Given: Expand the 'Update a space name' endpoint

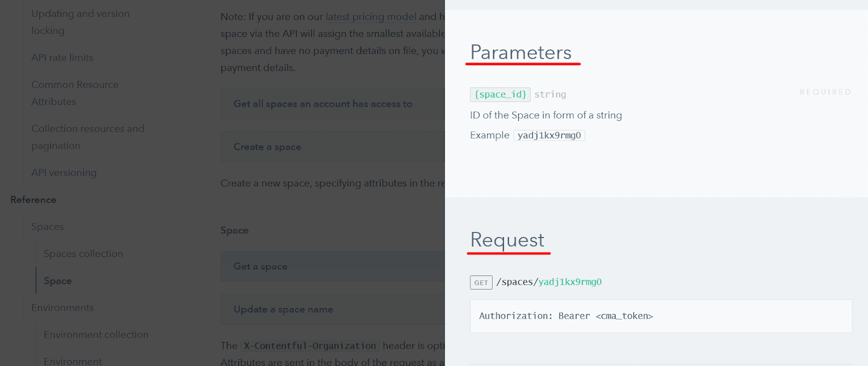Looking at the screenshot, I should [x=283, y=309].
